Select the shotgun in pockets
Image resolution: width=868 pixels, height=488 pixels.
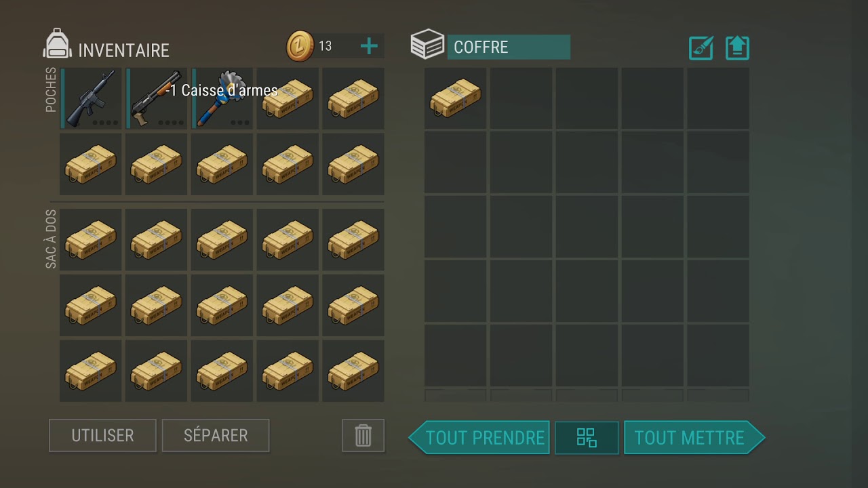pos(157,98)
